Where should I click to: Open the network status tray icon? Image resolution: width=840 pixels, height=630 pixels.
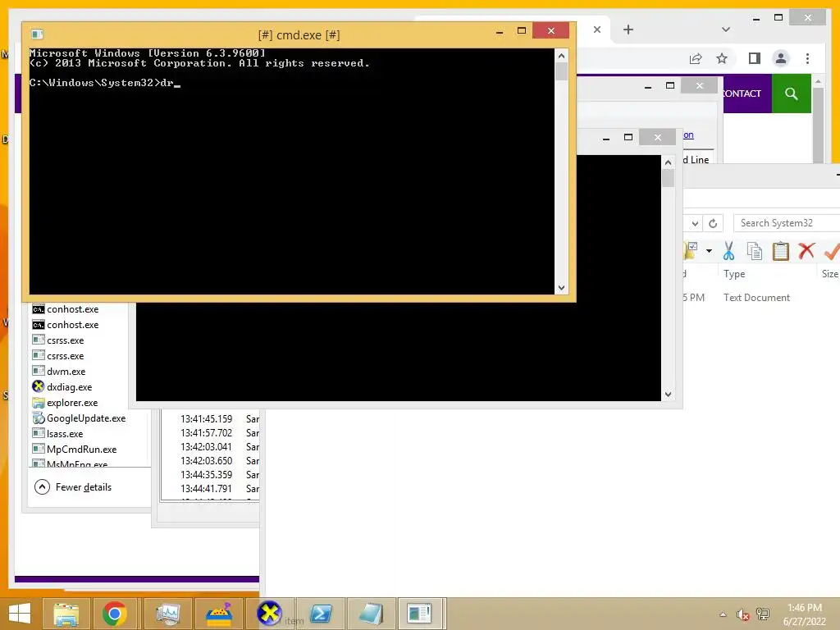tap(763, 614)
